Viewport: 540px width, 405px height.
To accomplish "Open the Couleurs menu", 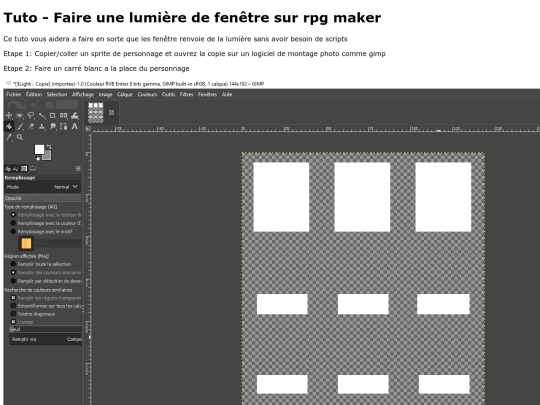I will click(147, 94).
